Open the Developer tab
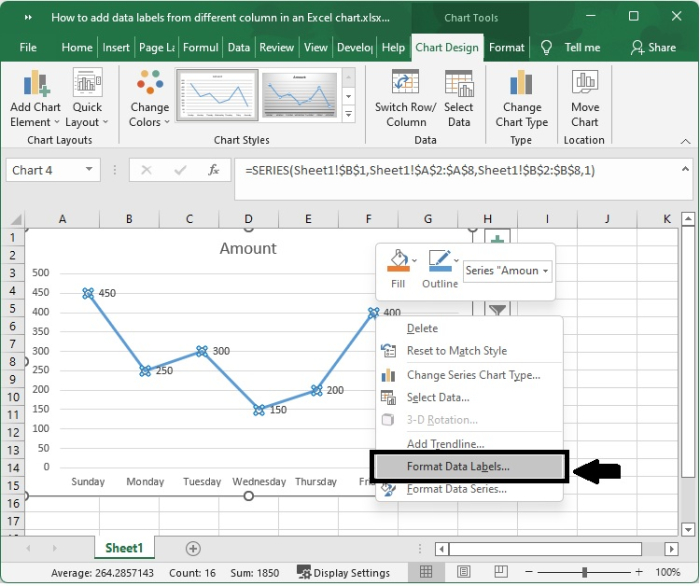The width and height of the screenshot is (700, 586). pyautogui.click(x=354, y=47)
